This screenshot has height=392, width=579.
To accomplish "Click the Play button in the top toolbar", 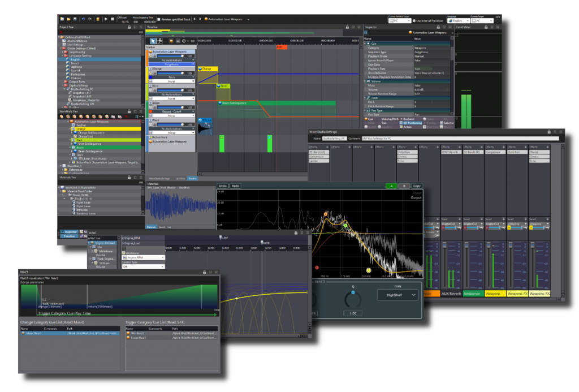I will click(105, 19).
